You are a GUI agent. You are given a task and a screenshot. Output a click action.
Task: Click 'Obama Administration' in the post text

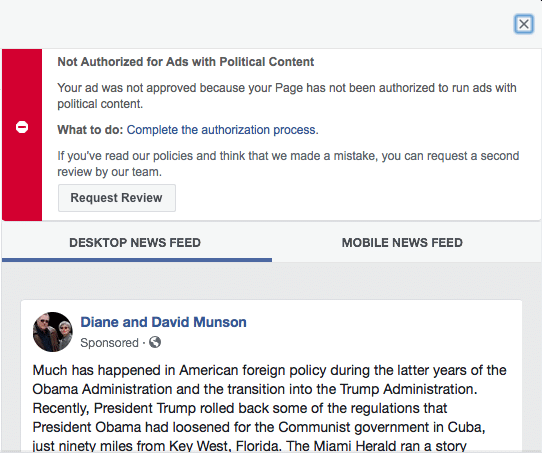102,389
